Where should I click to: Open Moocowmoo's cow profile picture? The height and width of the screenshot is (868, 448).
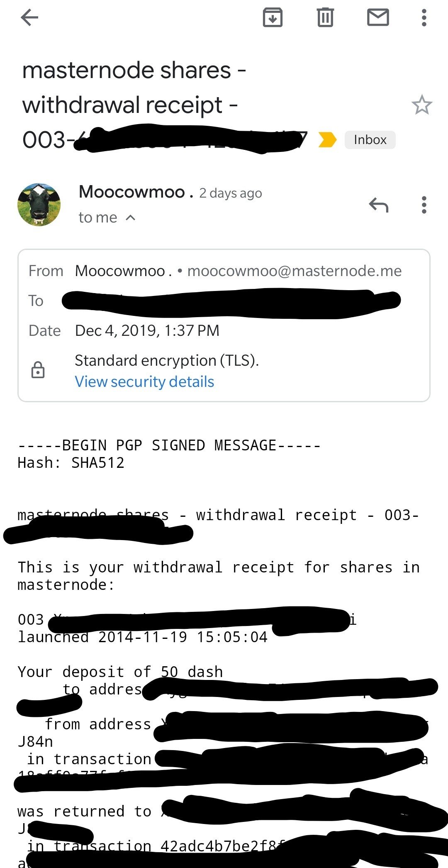tap(39, 205)
